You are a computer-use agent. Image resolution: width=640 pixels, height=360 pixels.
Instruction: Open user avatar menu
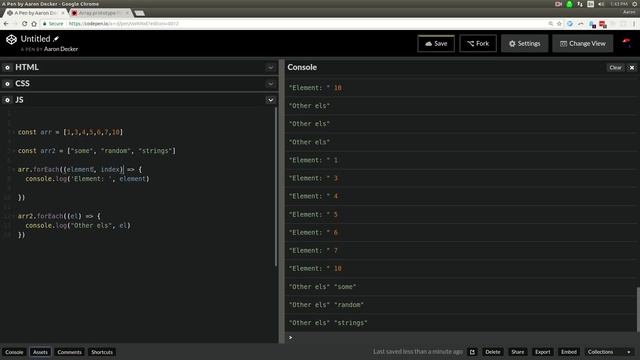coord(626,43)
